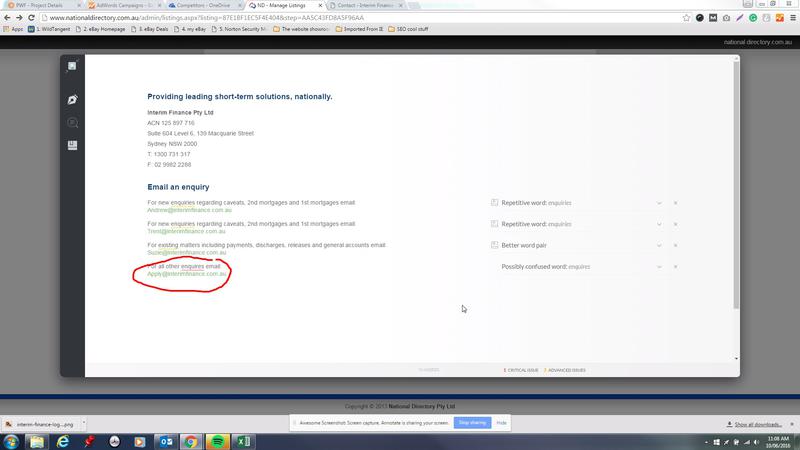The height and width of the screenshot is (450, 800).
Task: Dismiss second 'Repetitive word: enquiries' issue
Action: pos(676,224)
